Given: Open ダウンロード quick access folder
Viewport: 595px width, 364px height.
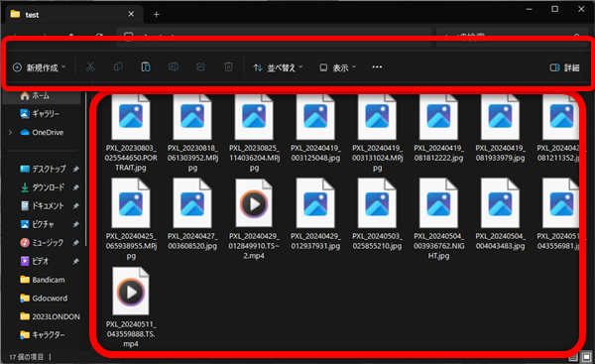Looking at the screenshot, I should point(43,187).
